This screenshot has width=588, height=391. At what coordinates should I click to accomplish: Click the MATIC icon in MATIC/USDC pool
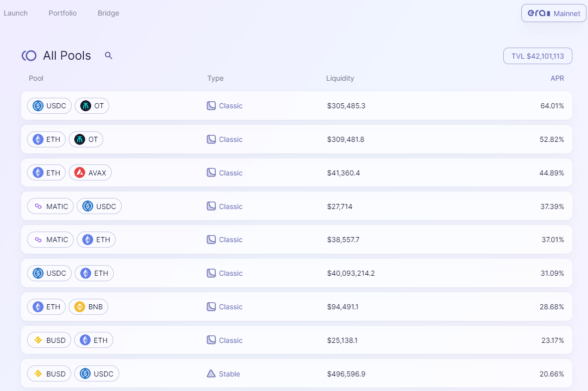[x=38, y=207]
